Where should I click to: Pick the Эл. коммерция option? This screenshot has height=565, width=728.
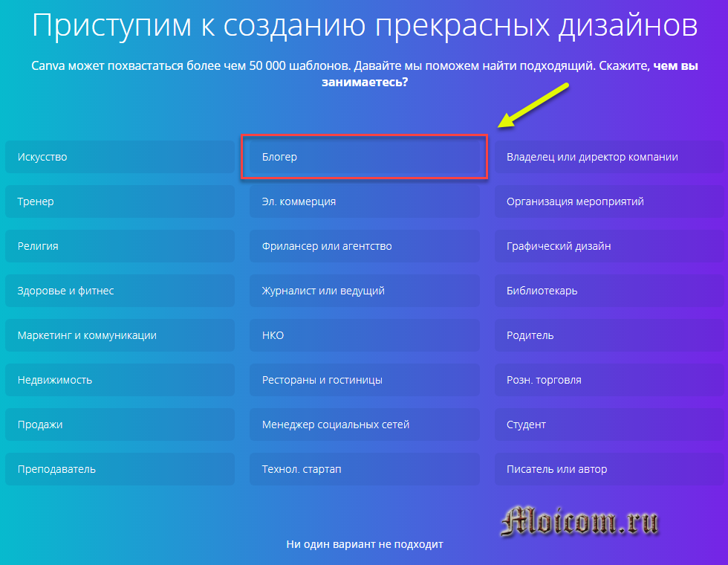click(x=364, y=201)
